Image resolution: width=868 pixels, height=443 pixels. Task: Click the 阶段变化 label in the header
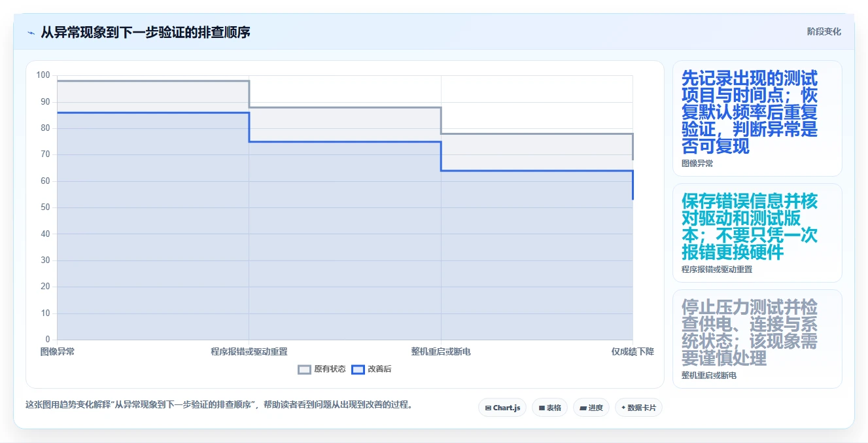[824, 31]
